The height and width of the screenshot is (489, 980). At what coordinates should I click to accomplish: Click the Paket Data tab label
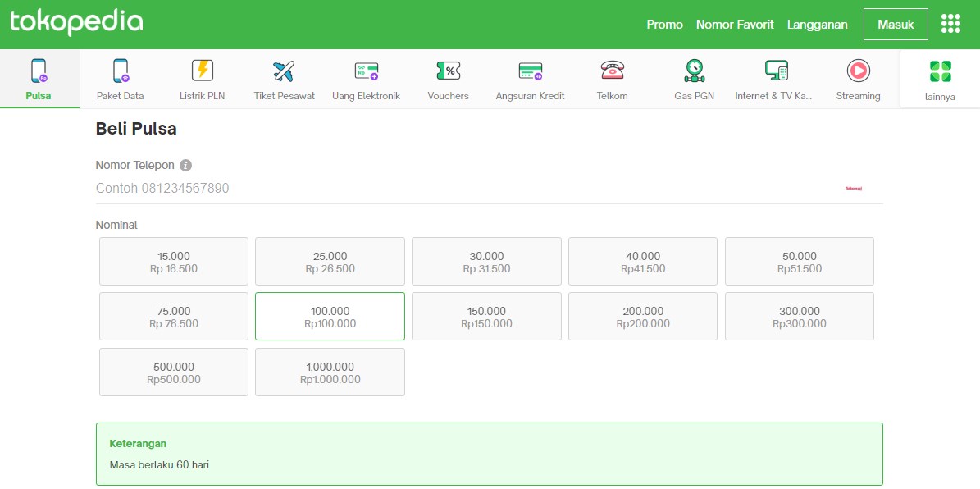tap(120, 96)
